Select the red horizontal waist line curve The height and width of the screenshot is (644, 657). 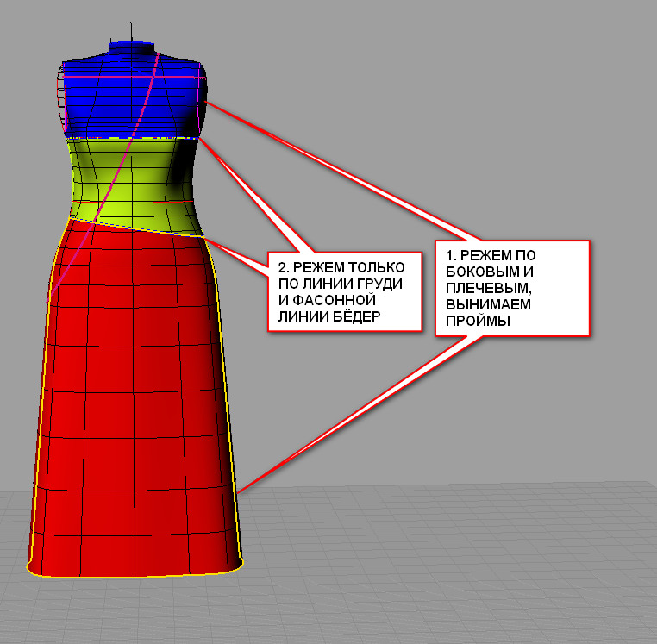tap(133, 202)
